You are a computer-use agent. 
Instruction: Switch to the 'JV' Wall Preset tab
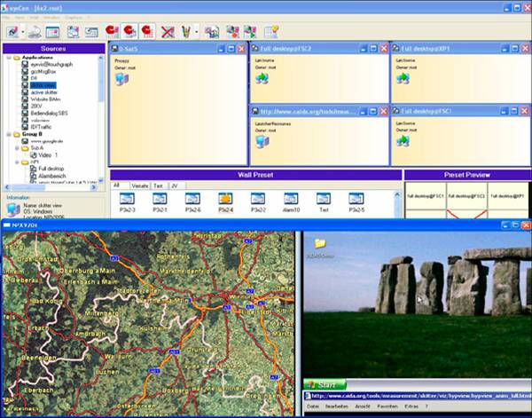175,185
